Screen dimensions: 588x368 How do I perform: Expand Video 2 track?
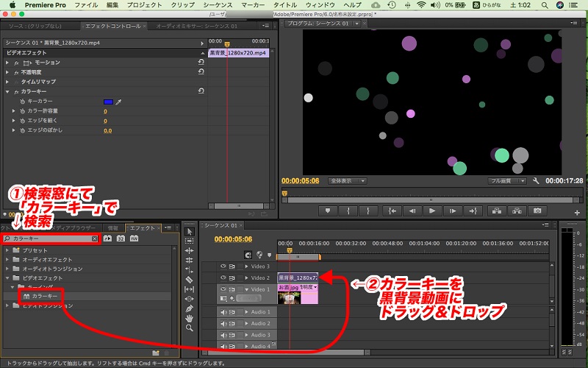pyautogui.click(x=247, y=278)
